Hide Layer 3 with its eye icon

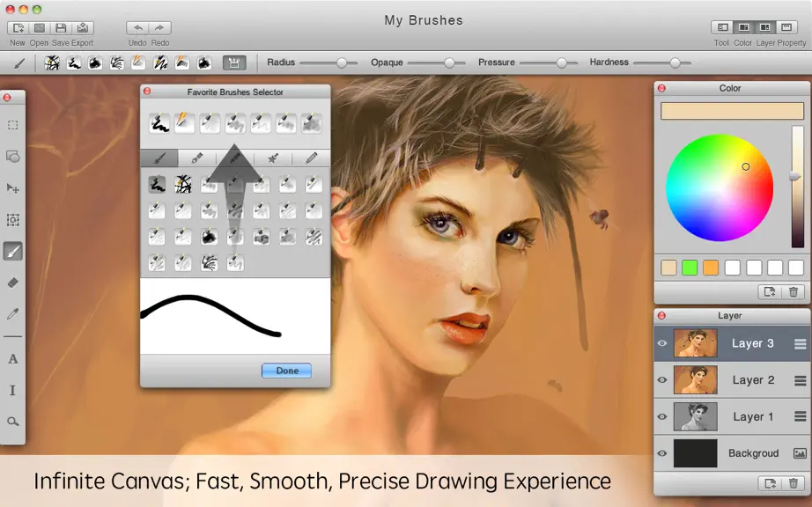pos(661,343)
